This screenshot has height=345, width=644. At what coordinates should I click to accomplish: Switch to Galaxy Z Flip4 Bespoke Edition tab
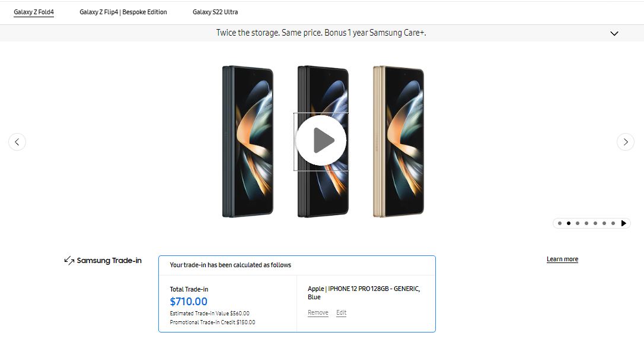point(123,12)
